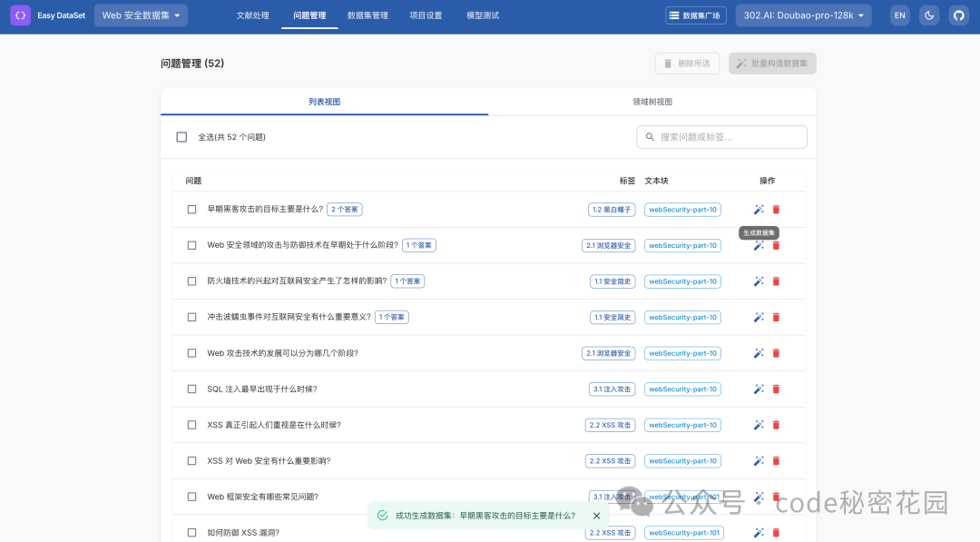Image resolution: width=980 pixels, height=542 pixels.
Task: Generate dataset for SQL 注入最早出现 question
Action: (759, 389)
